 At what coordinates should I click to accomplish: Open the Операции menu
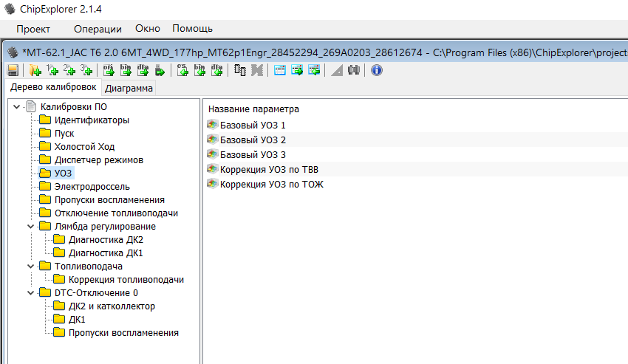pos(98,29)
